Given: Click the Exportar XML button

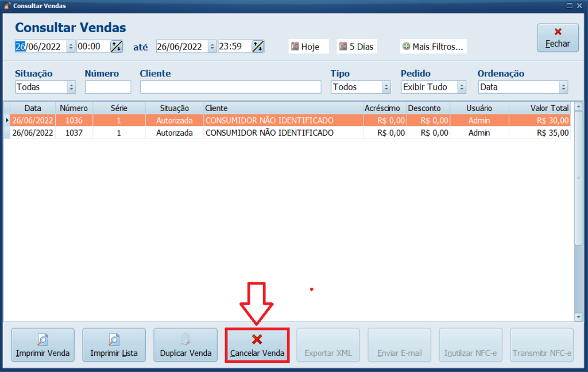Looking at the screenshot, I should click(x=328, y=345).
